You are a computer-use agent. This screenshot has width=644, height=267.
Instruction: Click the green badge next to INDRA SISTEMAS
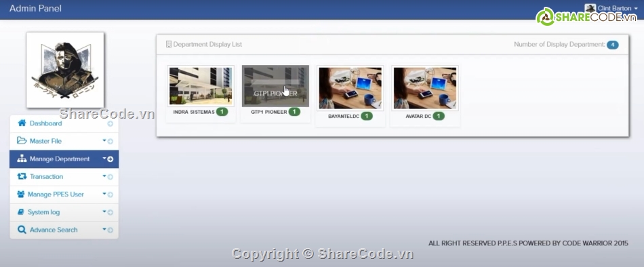click(x=222, y=112)
